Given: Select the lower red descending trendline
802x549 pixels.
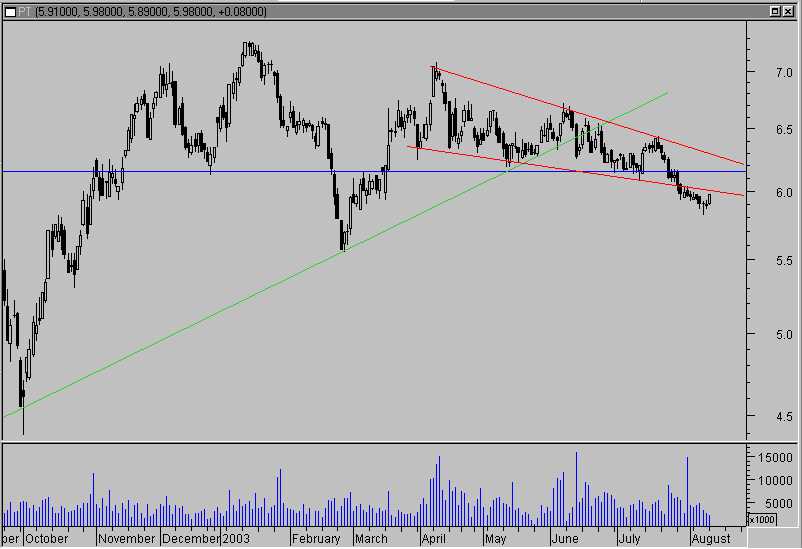Looking at the screenshot, I should pos(575,171).
